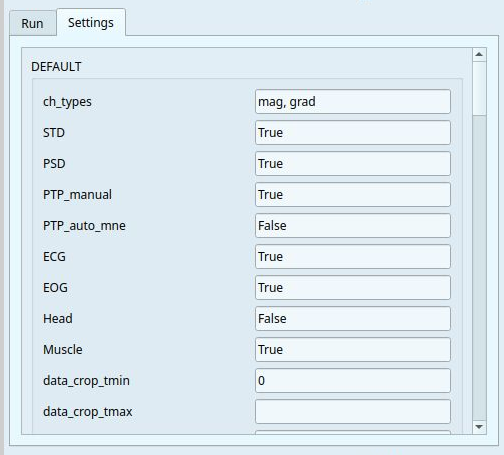Edit the PSD value field
The height and width of the screenshot is (455, 504).
pos(353,163)
